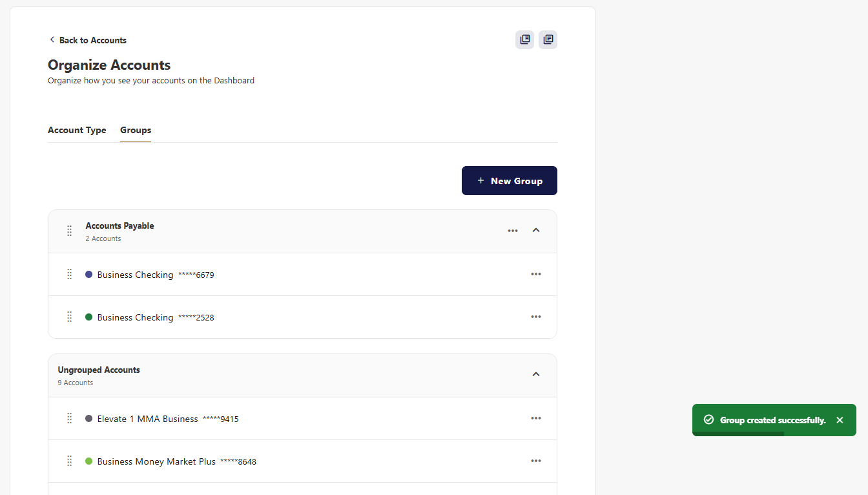The image size is (868, 495).
Task: Open more options for Elevate 1 MMA Business
Action: click(536, 418)
